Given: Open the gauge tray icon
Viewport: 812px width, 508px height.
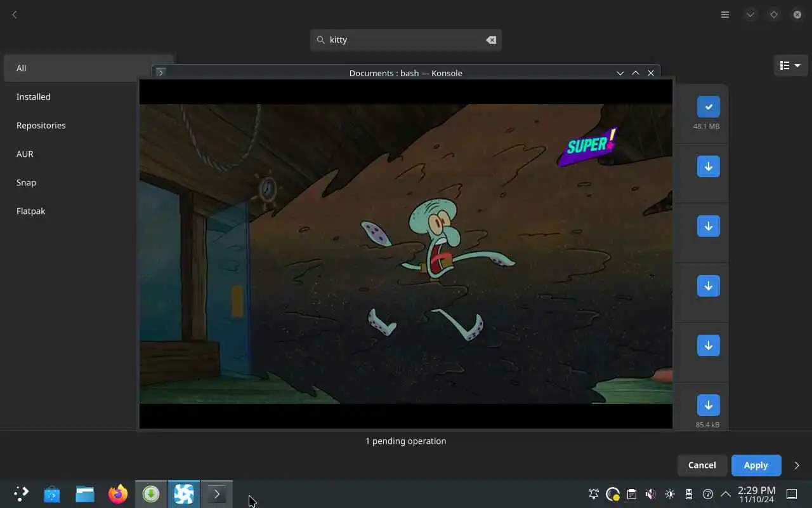Looking at the screenshot, I should point(708,494).
